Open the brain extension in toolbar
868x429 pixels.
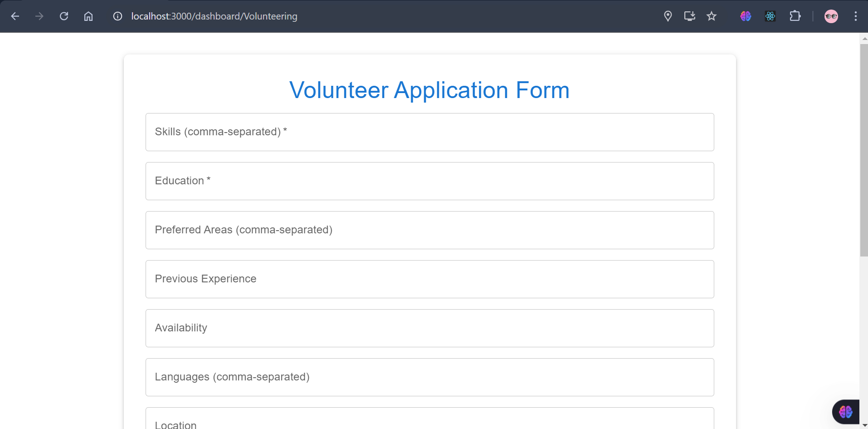coord(746,16)
